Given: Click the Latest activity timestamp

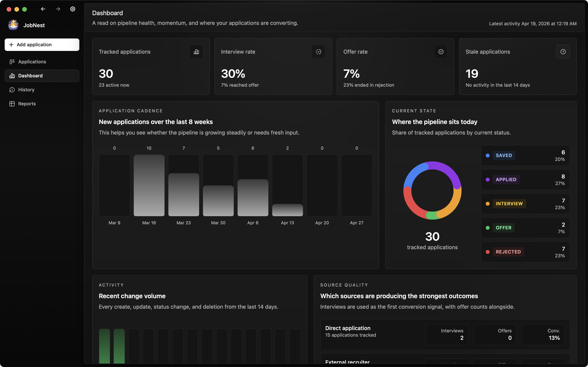Looking at the screenshot, I should pos(533,24).
